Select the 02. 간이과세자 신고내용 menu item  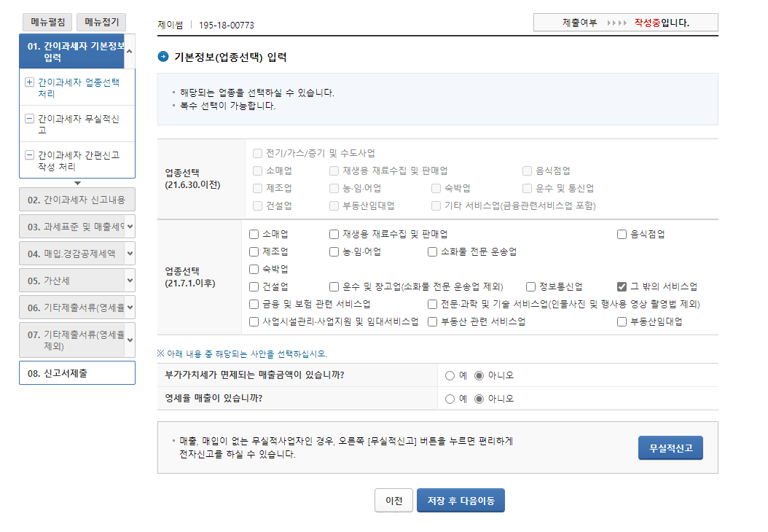pyautogui.click(x=74, y=200)
